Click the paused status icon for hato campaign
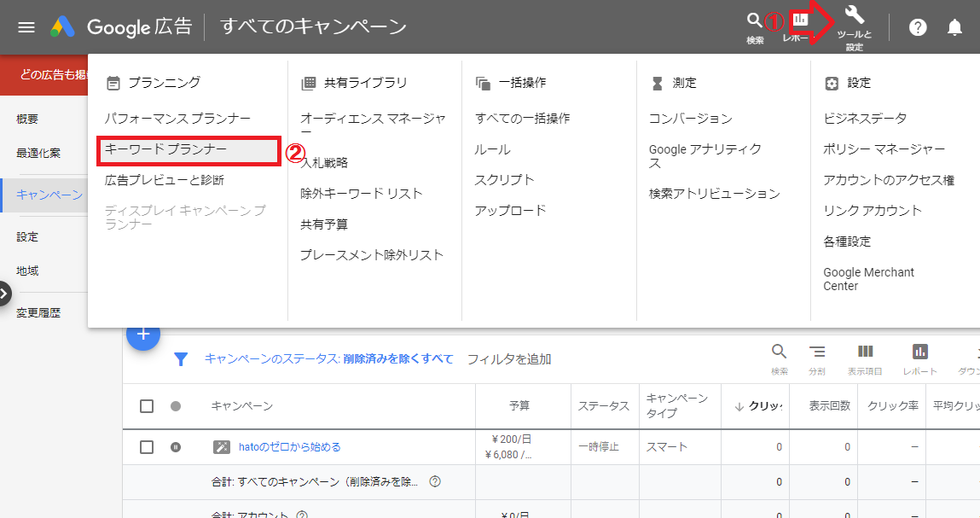Screen dimensions: 980x518 176,446
